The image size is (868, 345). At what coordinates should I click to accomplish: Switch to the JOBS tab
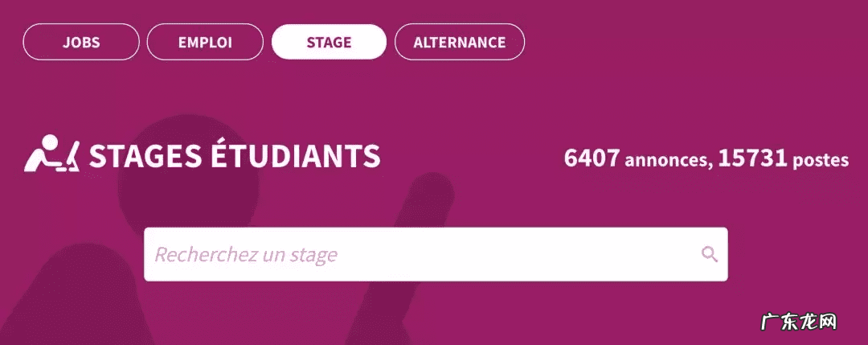point(81,43)
